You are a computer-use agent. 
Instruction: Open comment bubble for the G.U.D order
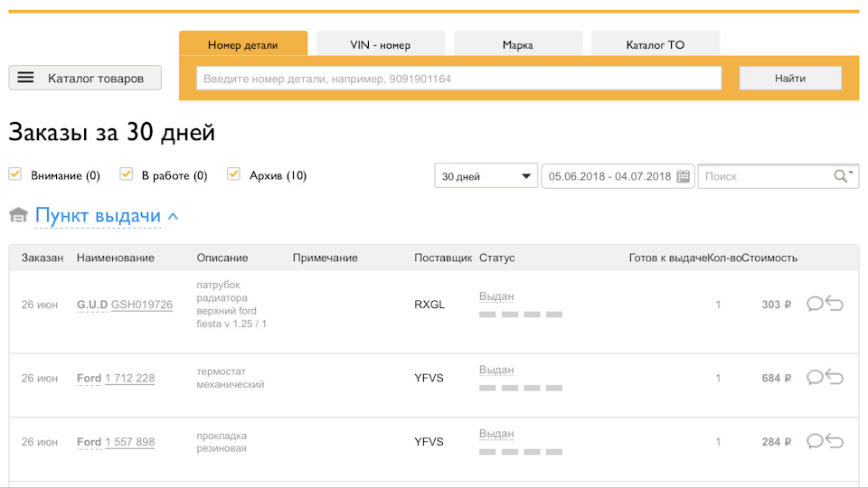[815, 304]
